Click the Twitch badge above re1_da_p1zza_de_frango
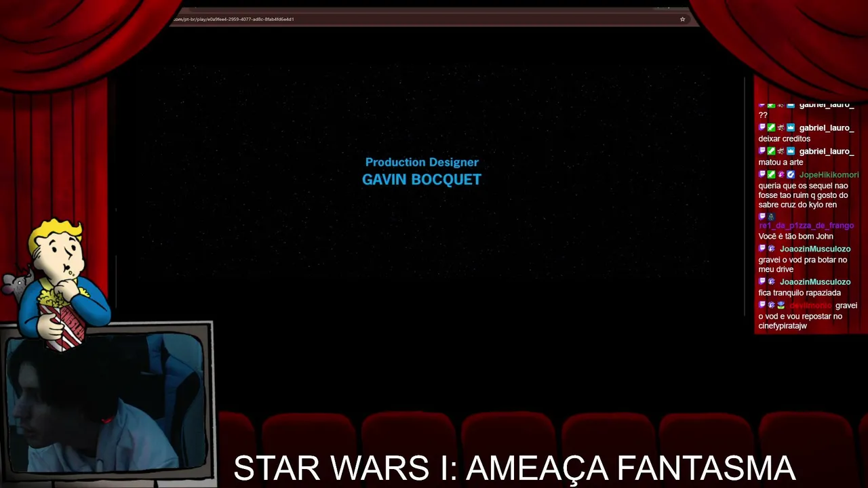This screenshot has height=488, width=868. [762, 217]
